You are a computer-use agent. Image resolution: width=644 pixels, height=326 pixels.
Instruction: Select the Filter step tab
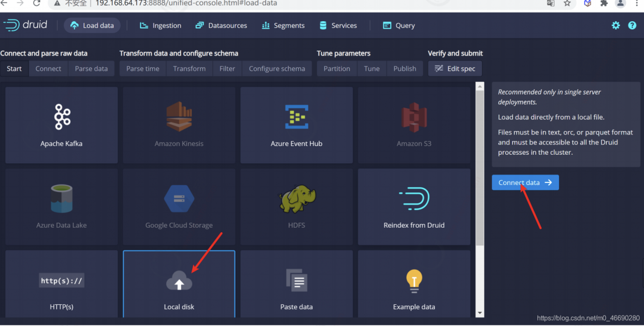227,69
